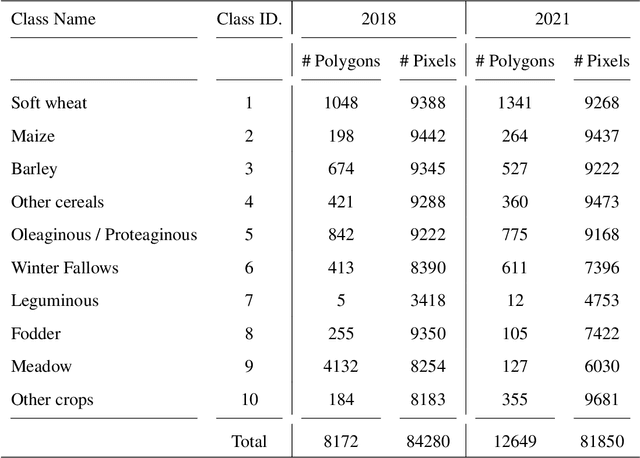Viewport: 640px width, 458px height.
Task: Select the Barley row label
Action: click(33, 169)
